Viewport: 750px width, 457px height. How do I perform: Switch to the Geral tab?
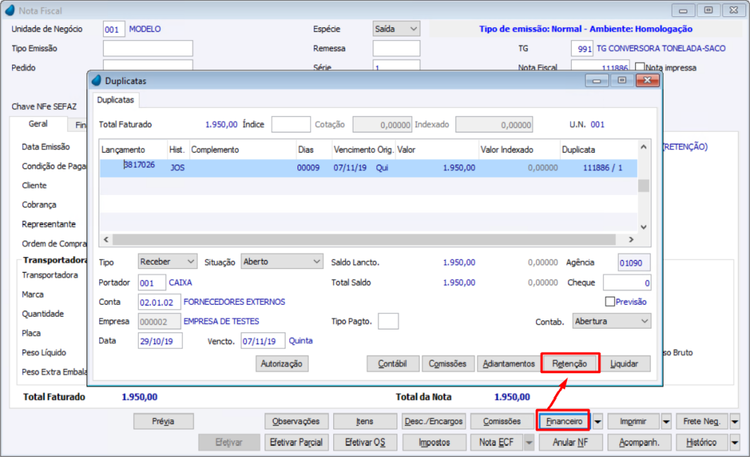38,124
